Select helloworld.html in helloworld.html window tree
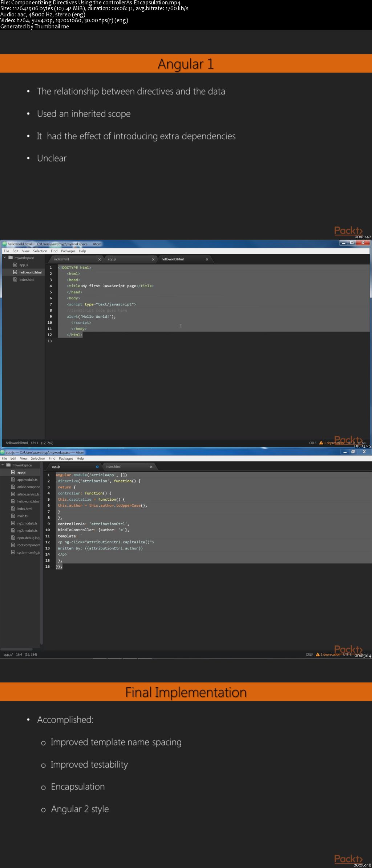Viewport: 372px width, 868px height. (x=24, y=272)
